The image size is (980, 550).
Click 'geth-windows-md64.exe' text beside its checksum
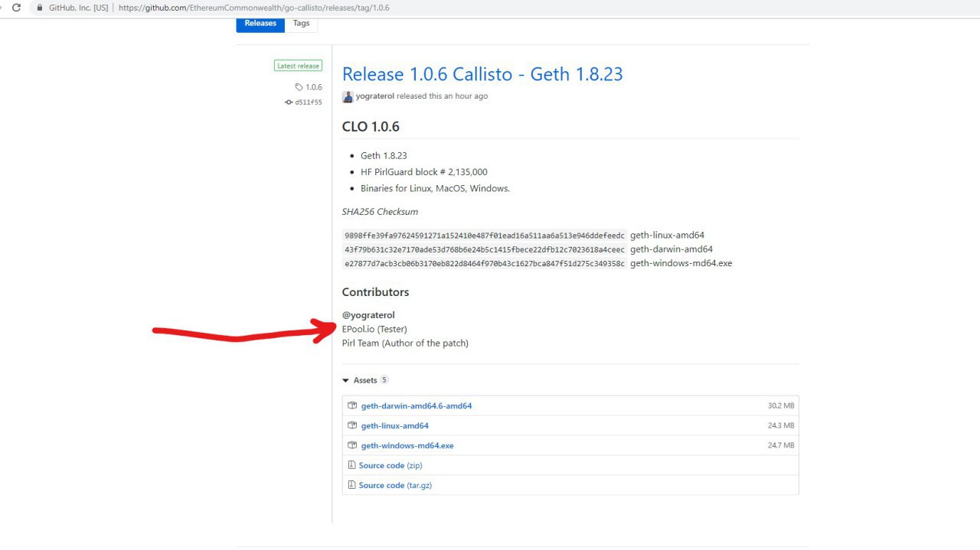pos(681,263)
